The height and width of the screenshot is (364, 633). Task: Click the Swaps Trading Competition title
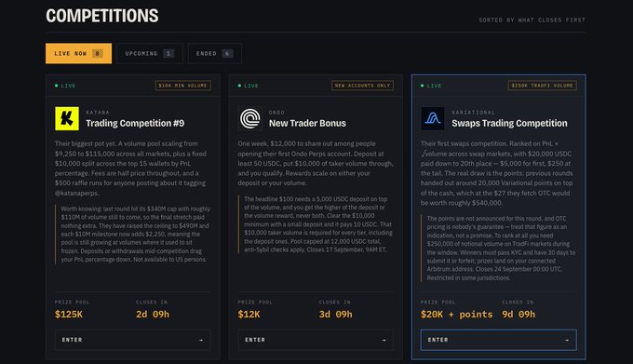(x=509, y=123)
